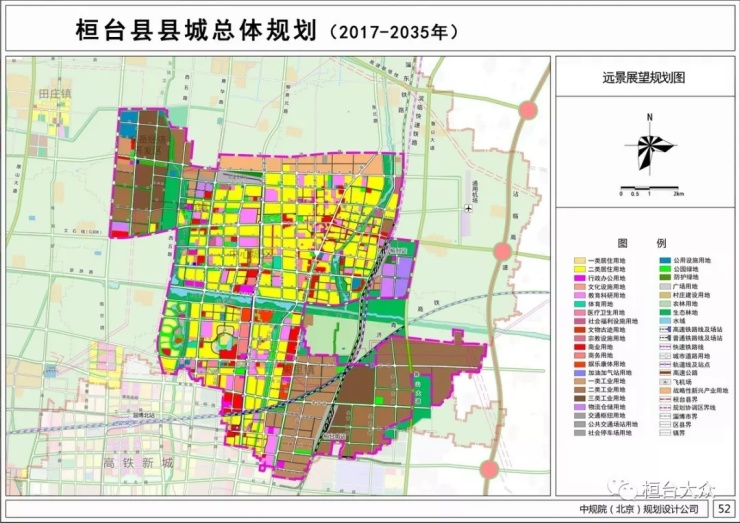Screen dimensions: 740x523
Task: Click the Huantai county boundary legend symbol
Action: coord(665,399)
